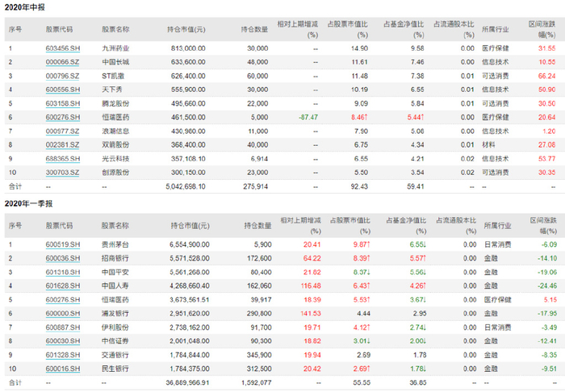Click holding quantity 275,914 total

(256, 186)
